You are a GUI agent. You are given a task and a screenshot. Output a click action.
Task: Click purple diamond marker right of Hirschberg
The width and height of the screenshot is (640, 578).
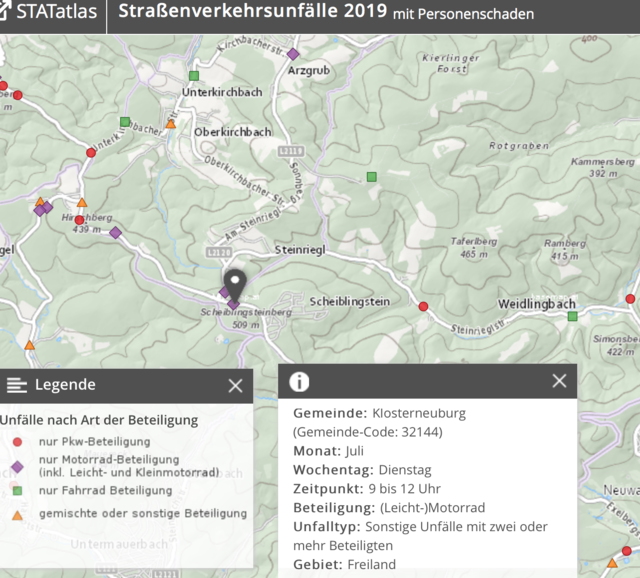click(116, 233)
